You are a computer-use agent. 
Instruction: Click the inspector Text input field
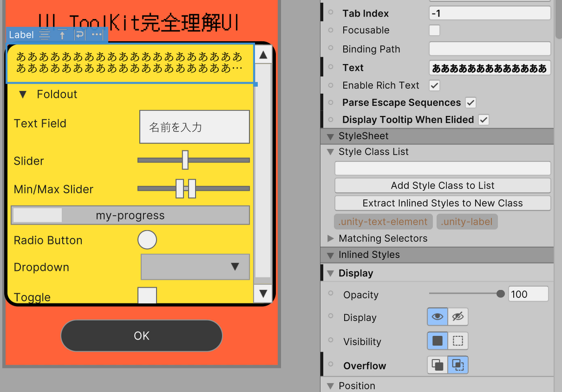click(x=490, y=68)
